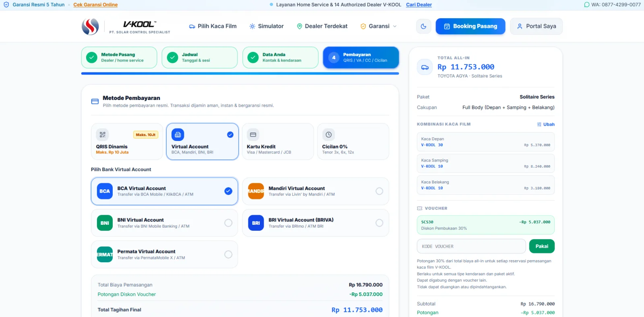Click the Pilih Bank Virtual Account heading
This screenshot has width=644, height=317.
[121, 170]
